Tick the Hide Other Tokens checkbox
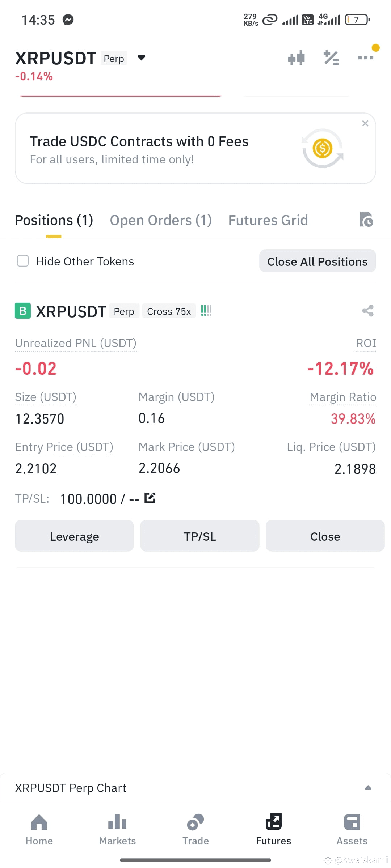The image size is (391, 868). click(23, 261)
